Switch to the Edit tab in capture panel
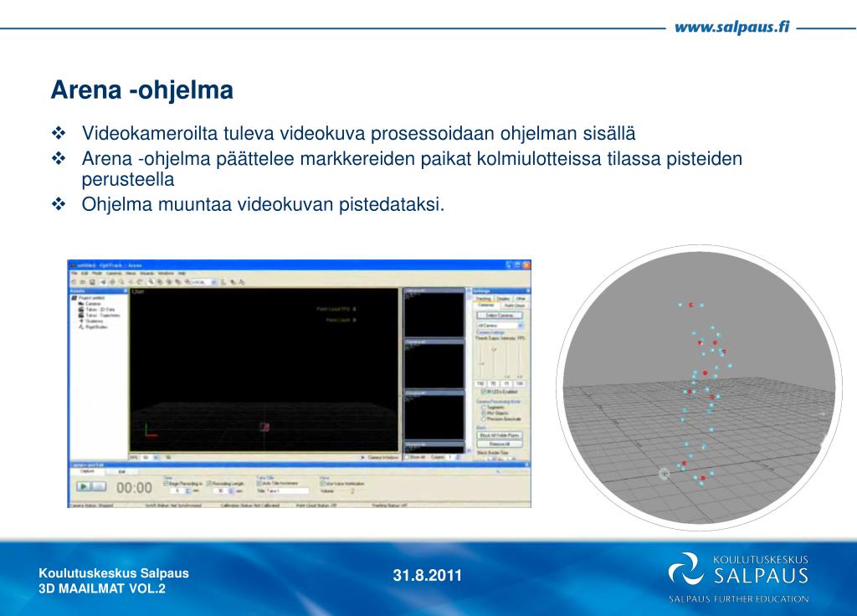The width and height of the screenshot is (857, 616). click(x=121, y=472)
